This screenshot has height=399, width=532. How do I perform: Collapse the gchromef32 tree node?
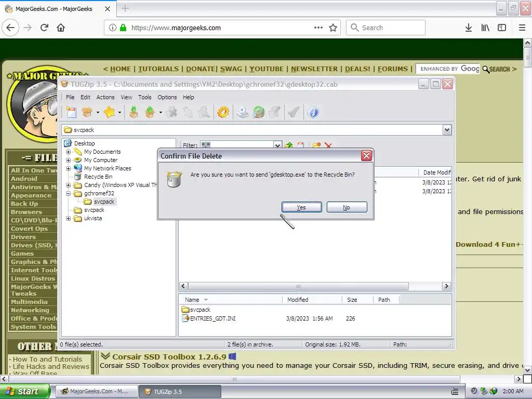pos(68,193)
